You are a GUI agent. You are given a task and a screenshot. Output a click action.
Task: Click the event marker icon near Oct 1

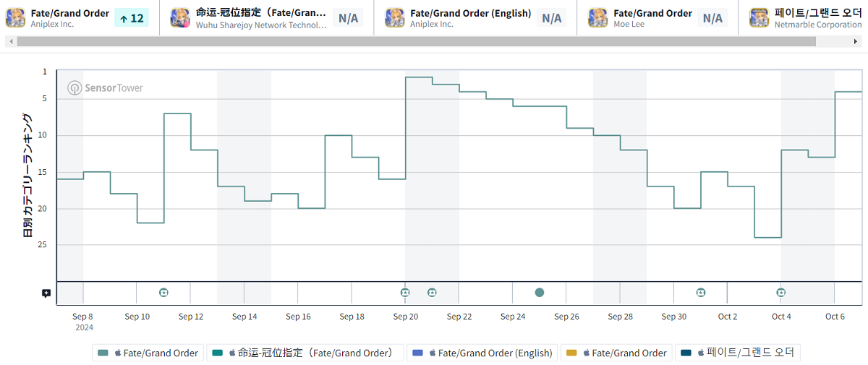coord(701,293)
